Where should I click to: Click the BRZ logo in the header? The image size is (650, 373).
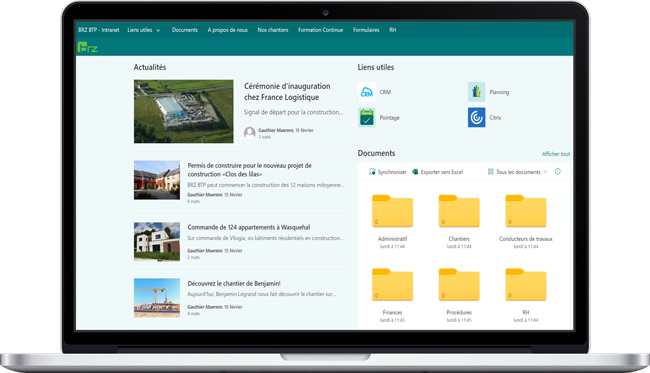(x=87, y=47)
